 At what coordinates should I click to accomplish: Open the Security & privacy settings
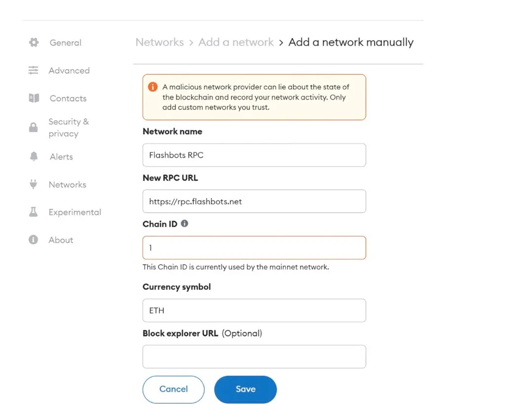[69, 128]
